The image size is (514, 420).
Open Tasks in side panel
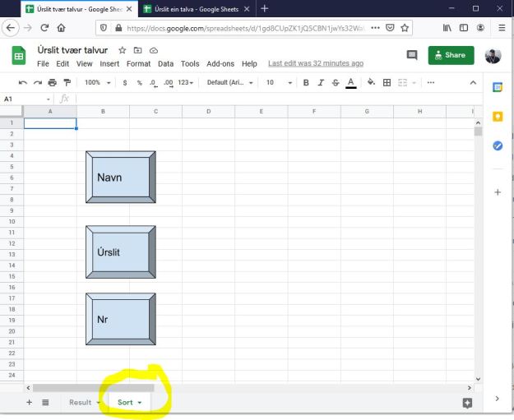point(498,145)
